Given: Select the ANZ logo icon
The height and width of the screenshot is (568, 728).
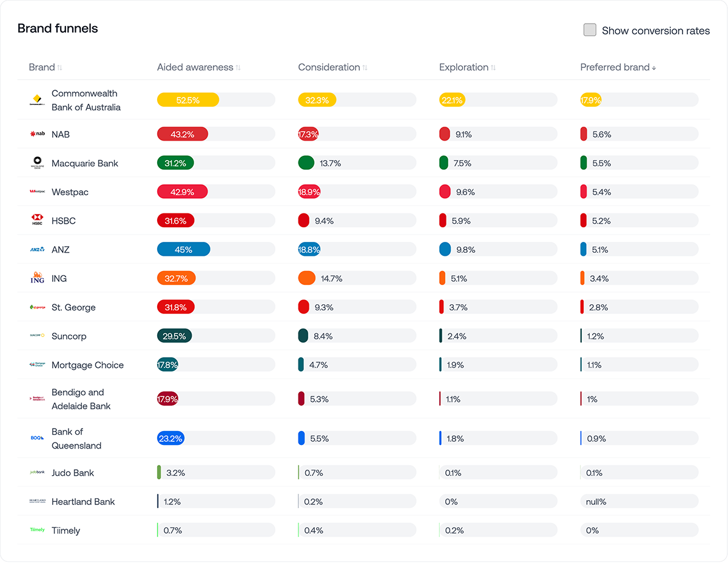Looking at the screenshot, I should 37,249.
